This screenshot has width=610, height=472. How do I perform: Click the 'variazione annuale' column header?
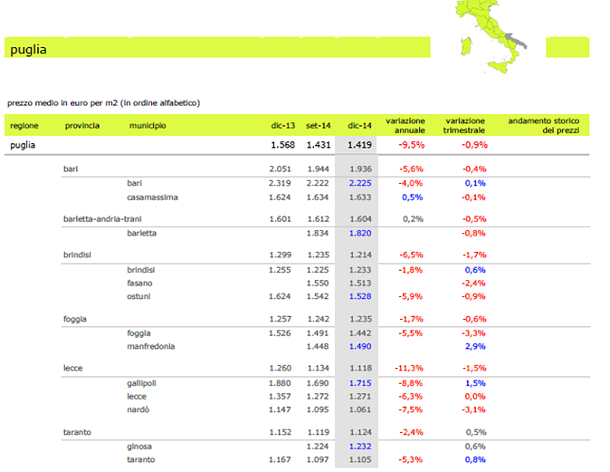(405, 125)
